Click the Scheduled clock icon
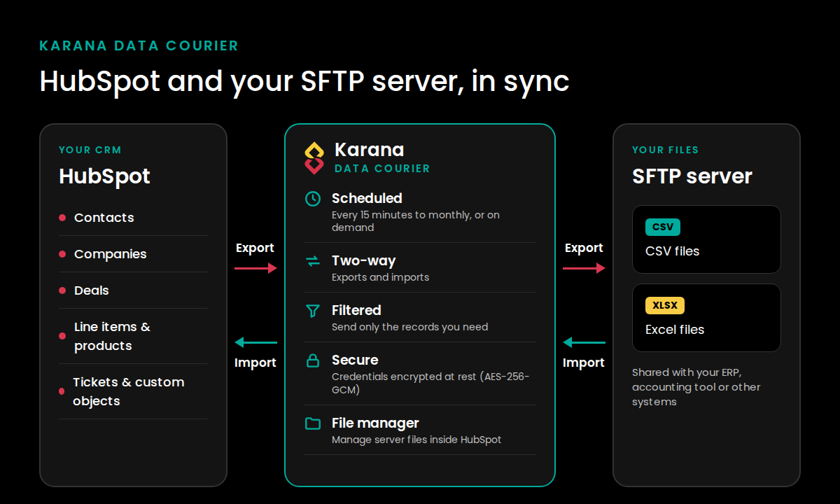The image size is (840, 504). (x=313, y=199)
